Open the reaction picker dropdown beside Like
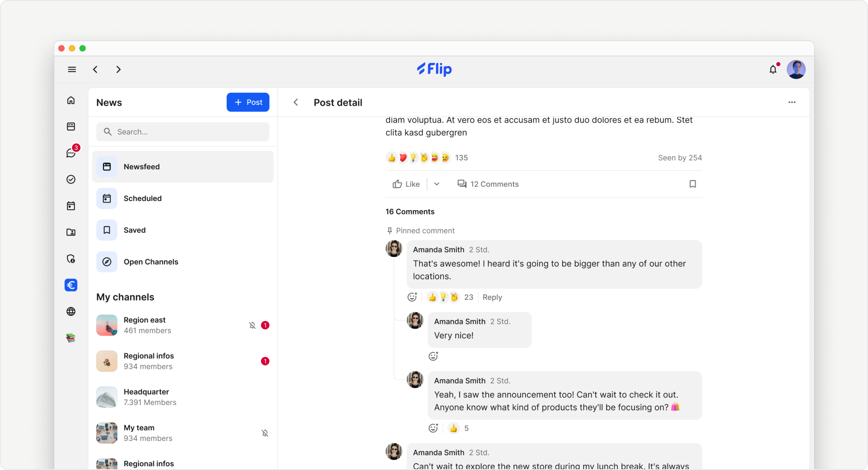Screen dimensions: 868x470 [436, 184]
